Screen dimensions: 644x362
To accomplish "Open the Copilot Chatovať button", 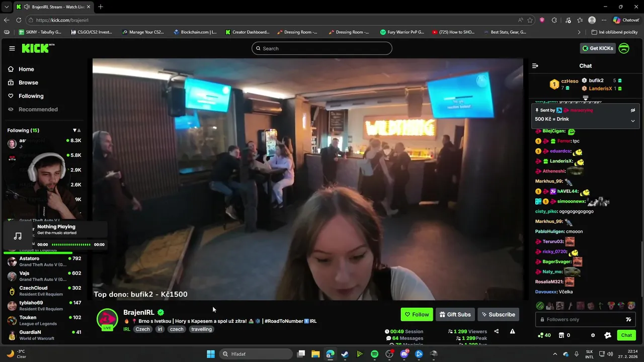I will coord(626,20).
